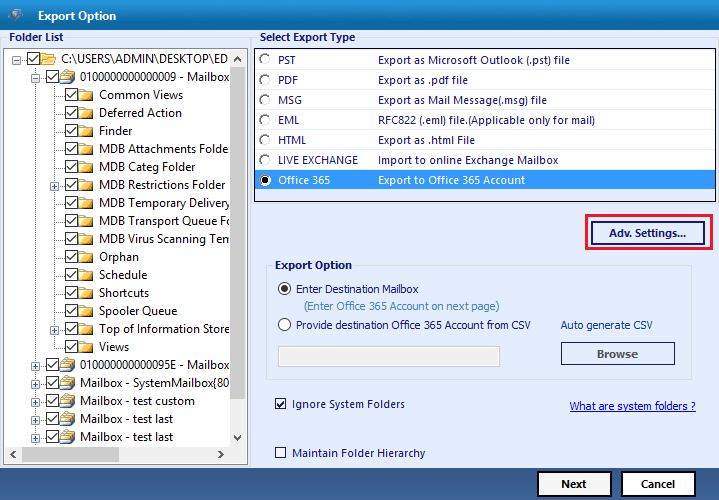Pick the HTML export radio button
The width and height of the screenshot is (719, 500).
(x=265, y=140)
